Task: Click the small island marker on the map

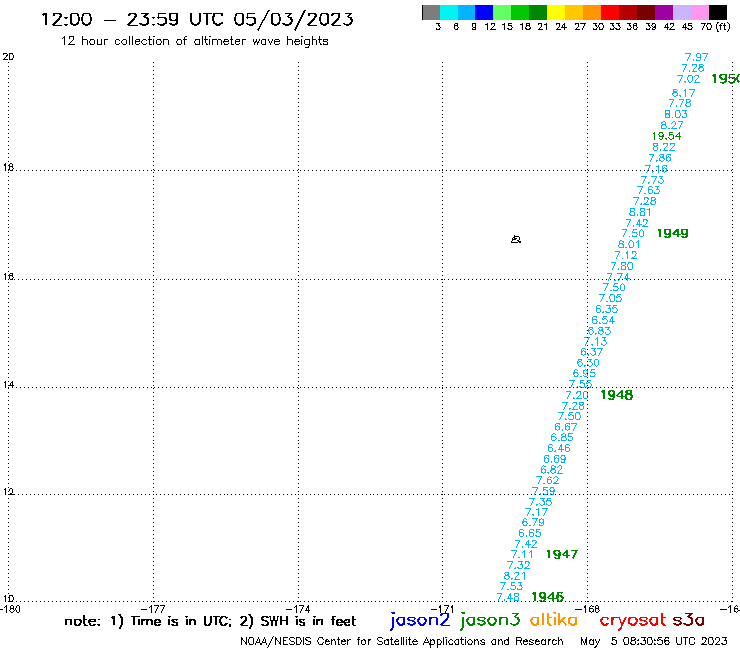Action: (516, 239)
